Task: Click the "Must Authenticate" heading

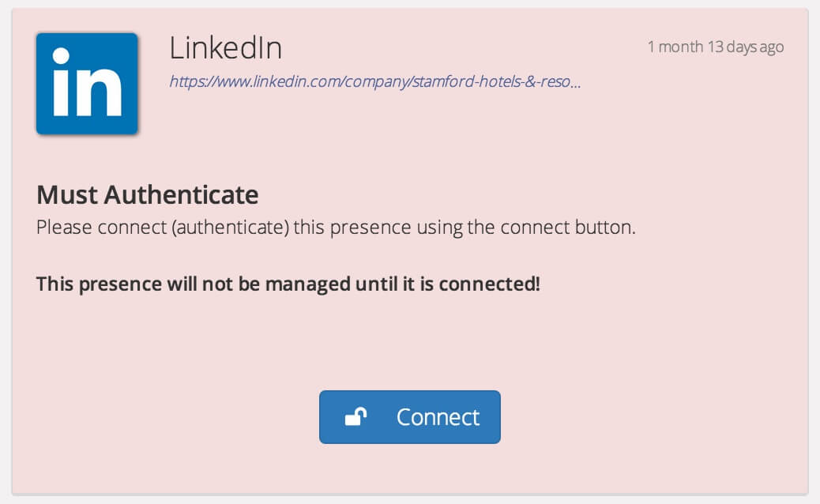Action: coord(147,194)
